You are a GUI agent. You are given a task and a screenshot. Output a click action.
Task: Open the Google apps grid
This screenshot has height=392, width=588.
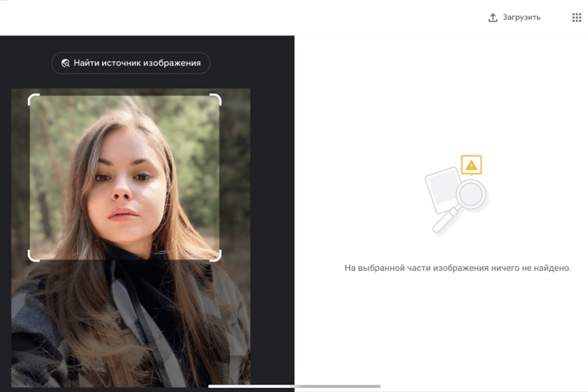pyautogui.click(x=576, y=18)
